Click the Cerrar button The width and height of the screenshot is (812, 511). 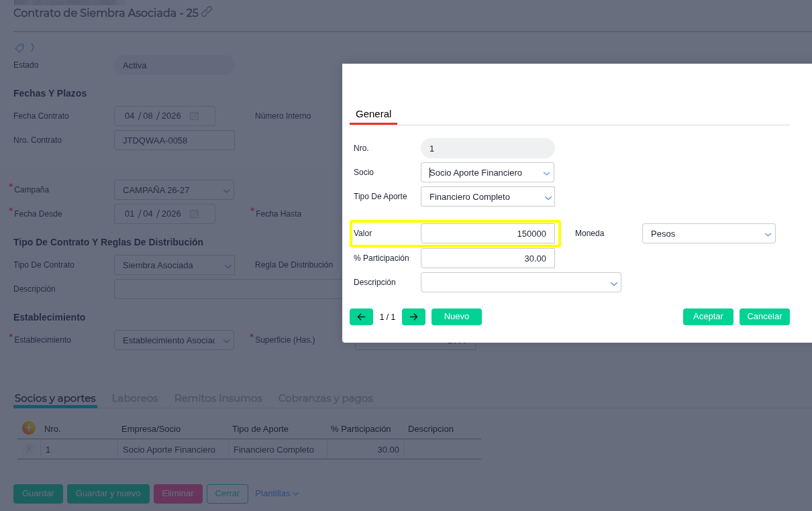coord(227,494)
